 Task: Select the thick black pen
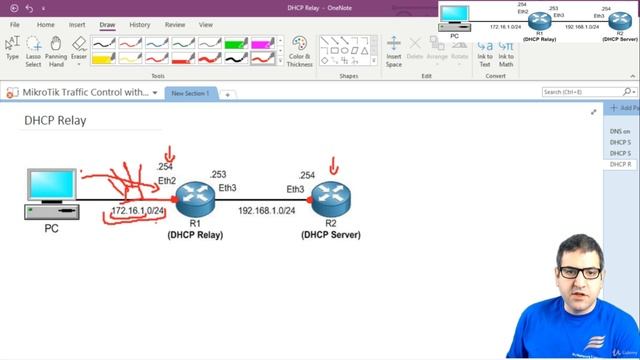pyautogui.click(x=236, y=58)
